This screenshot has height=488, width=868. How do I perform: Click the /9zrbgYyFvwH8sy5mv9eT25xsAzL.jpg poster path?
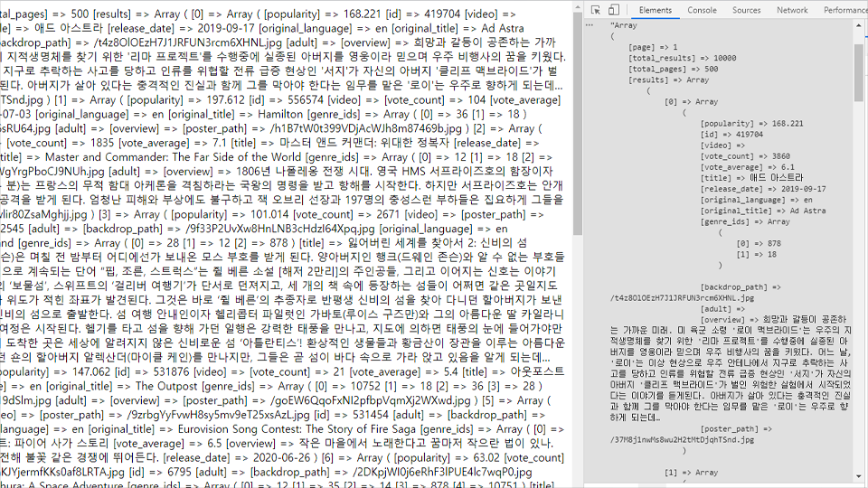218,415
